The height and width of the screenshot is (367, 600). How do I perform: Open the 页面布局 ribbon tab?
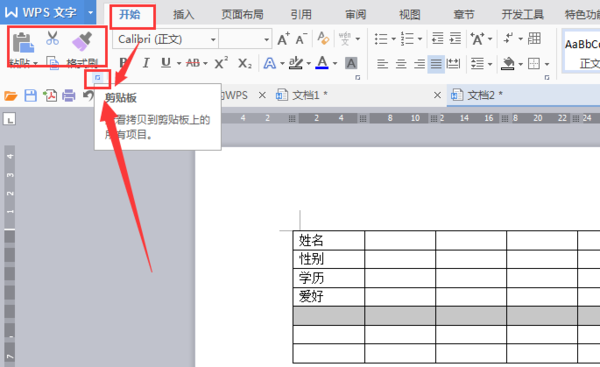click(x=242, y=15)
